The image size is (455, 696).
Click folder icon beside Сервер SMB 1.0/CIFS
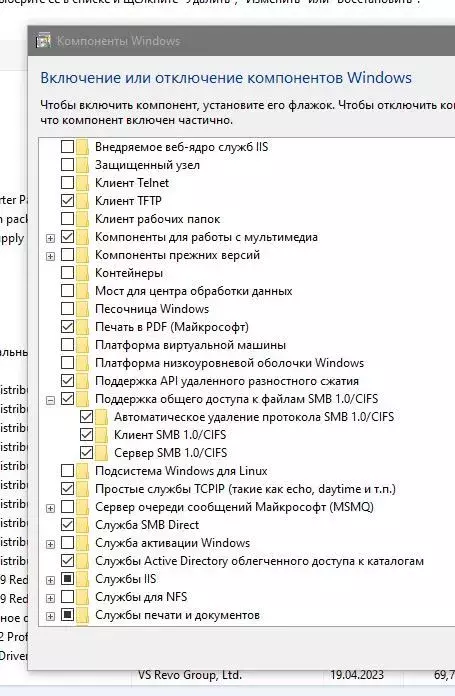(102, 453)
